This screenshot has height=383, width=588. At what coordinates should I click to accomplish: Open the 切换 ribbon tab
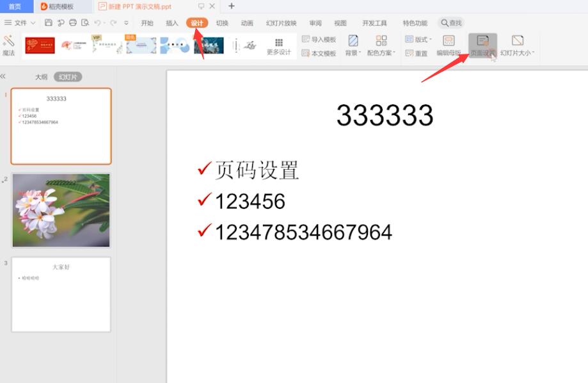(222, 23)
